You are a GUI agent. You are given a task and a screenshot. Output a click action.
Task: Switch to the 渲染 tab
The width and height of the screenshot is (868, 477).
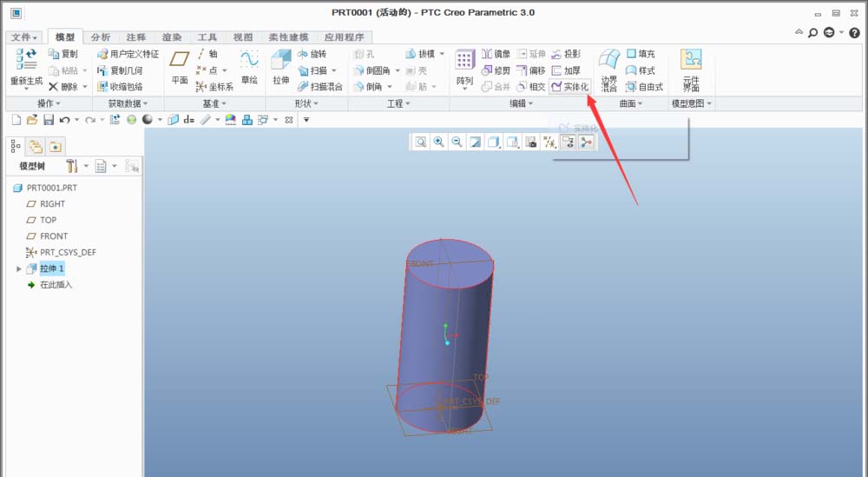(172, 37)
